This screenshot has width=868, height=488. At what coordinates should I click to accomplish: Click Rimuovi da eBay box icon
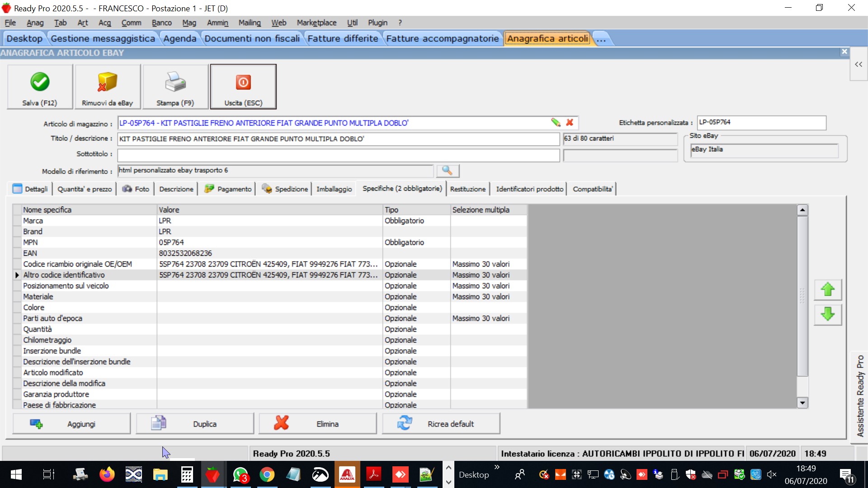pos(108,86)
